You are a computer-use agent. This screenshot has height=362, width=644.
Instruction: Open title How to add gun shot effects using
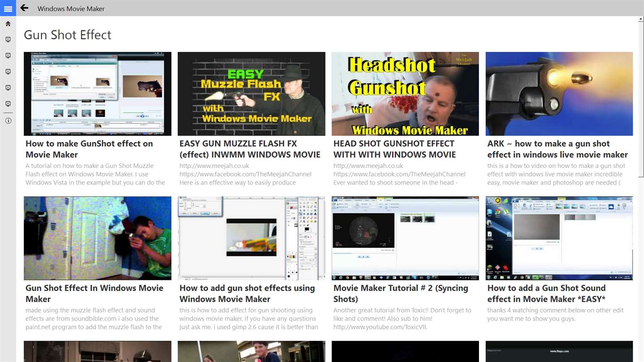[247, 294]
